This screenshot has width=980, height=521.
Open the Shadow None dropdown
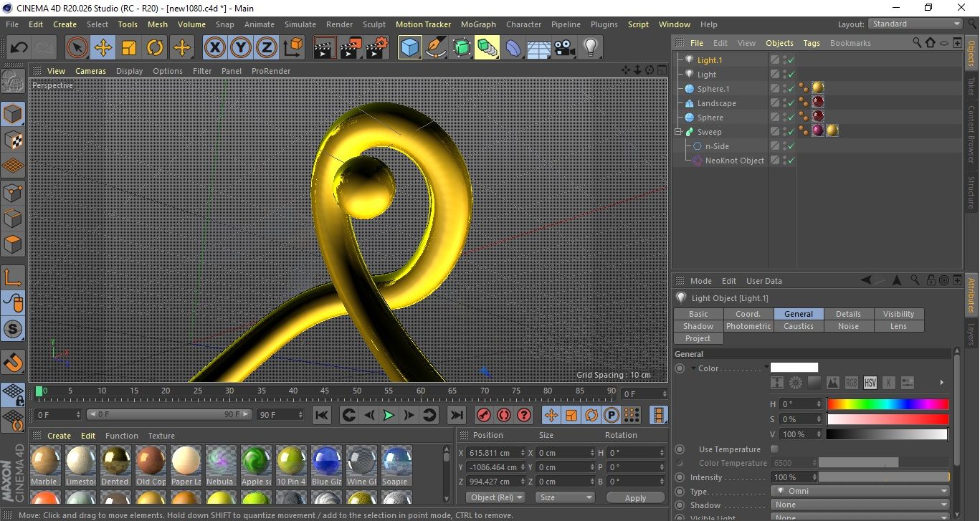click(860, 505)
